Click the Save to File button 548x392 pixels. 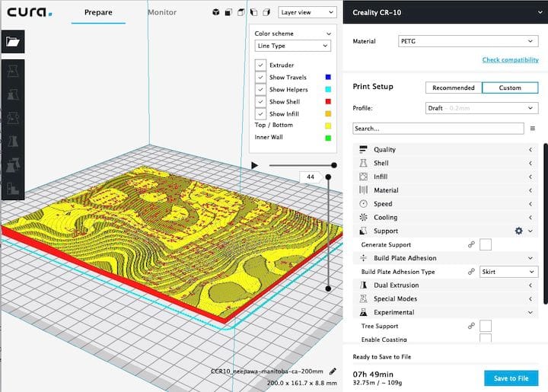coord(511,378)
